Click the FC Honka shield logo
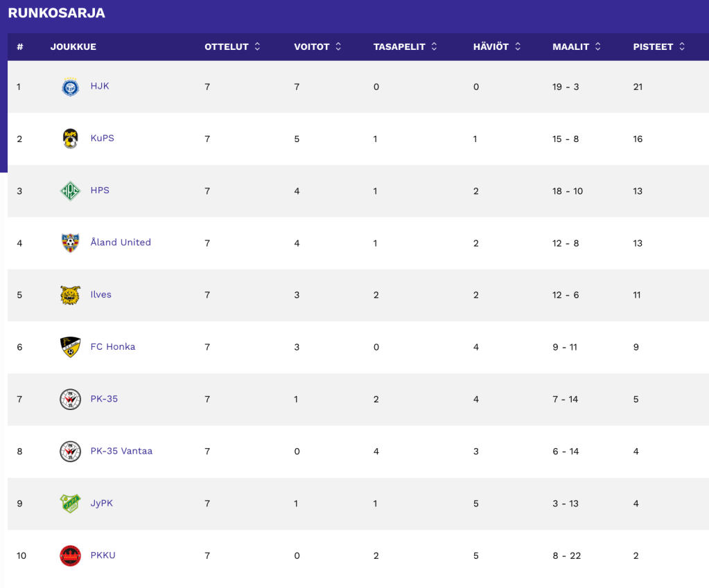Viewport: 709px width, 588px height. 70,347
